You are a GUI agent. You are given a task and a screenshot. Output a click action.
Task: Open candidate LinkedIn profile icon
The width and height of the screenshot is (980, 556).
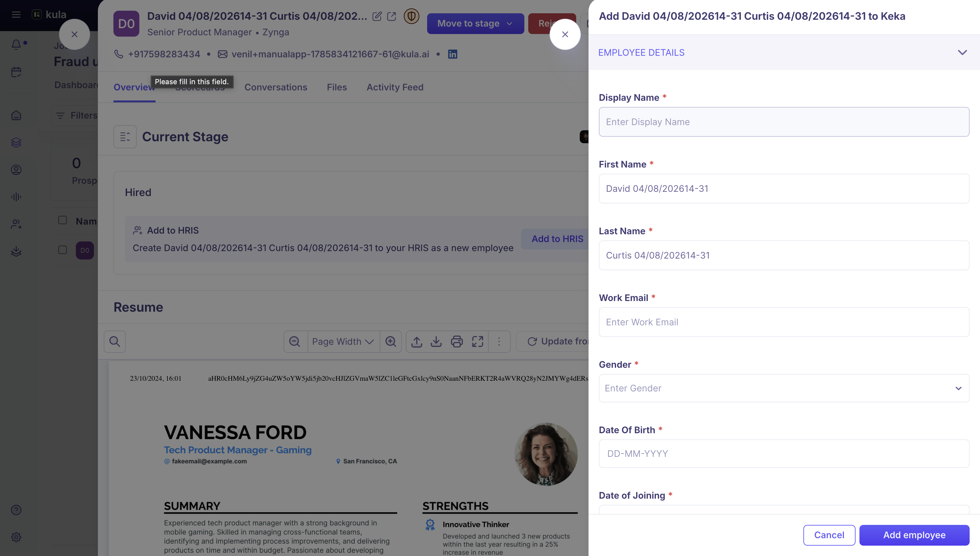453,54
